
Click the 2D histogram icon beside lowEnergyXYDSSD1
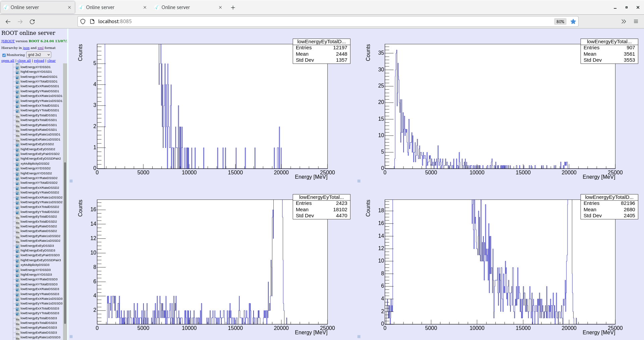tap(17, 67)
